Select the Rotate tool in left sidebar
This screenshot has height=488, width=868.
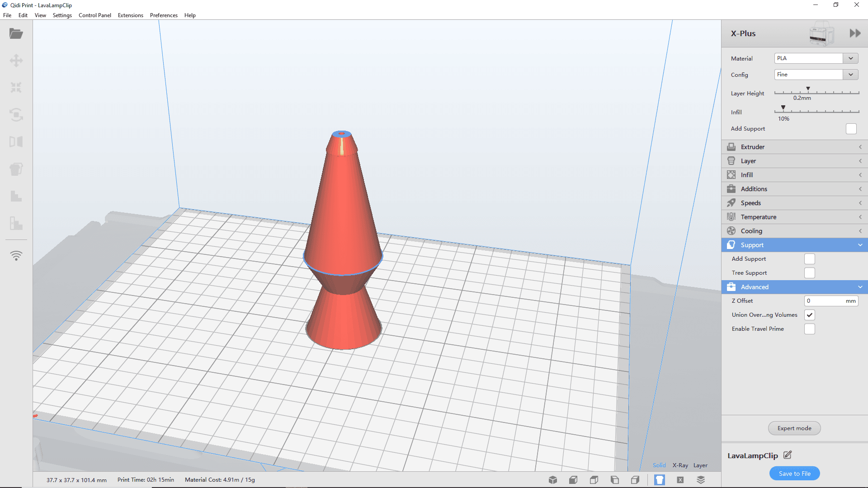(x=16, y=115)
